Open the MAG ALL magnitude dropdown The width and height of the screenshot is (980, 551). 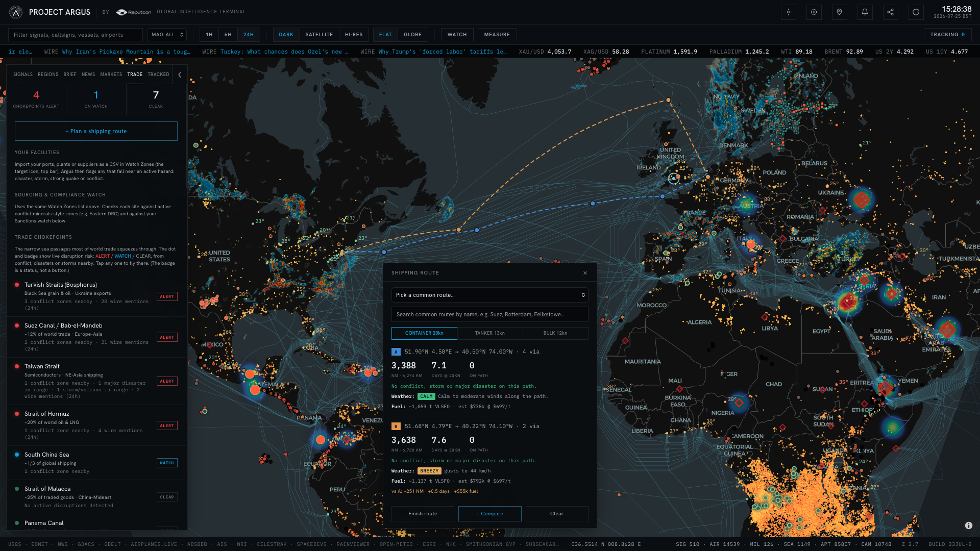[167, 35]
